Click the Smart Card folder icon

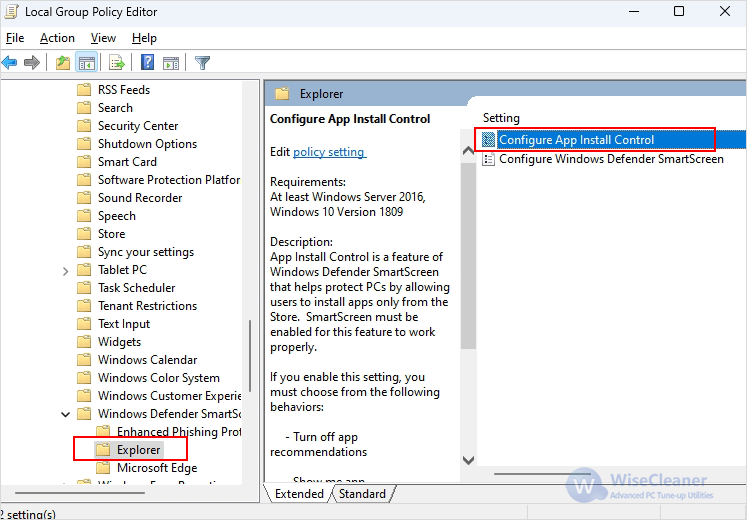click(x=84, y=162)
